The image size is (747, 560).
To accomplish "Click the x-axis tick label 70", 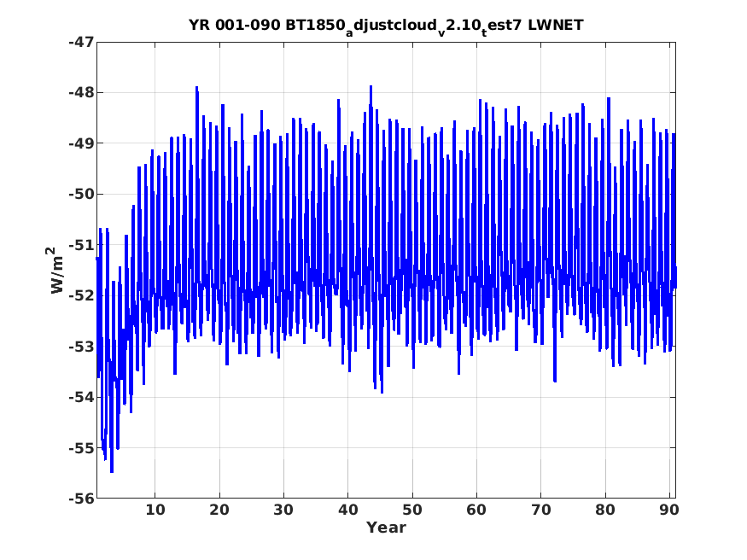I will 540,510.
